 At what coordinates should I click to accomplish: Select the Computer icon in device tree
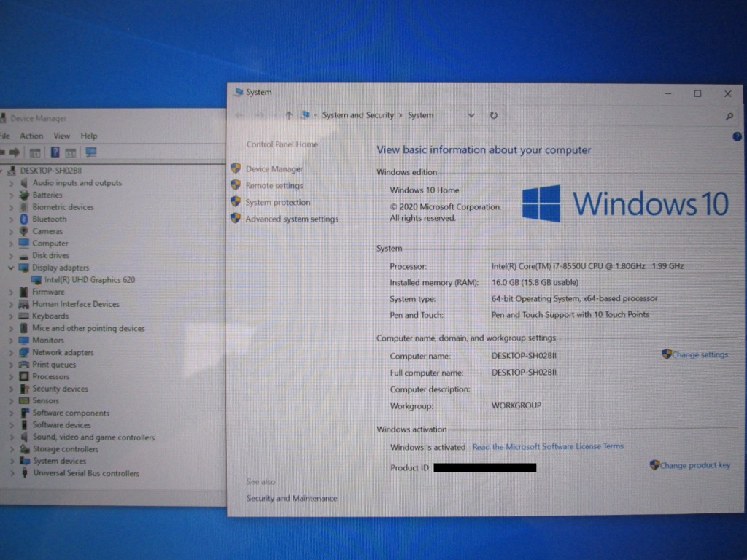[x=24, y=244]
